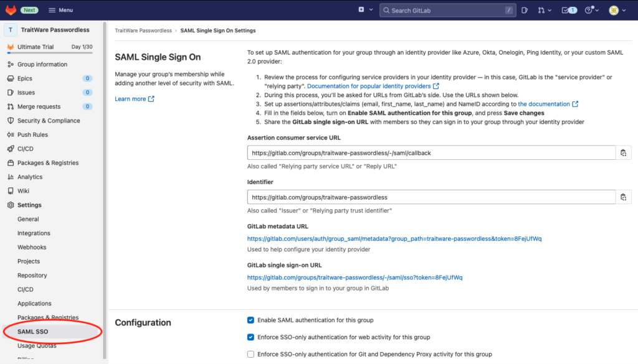Click the Merge requests sidebar icon
The width and height of the screenshot is (638, 364).
(x=11, y=106)
